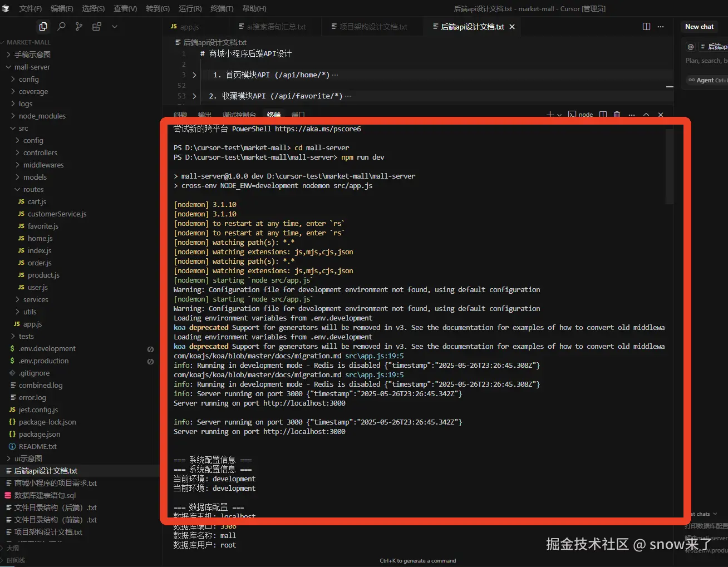Click the database icon of 数据库建表语句.sql
The width and height of the screenshot is (728, 567).
pos(8,496)
